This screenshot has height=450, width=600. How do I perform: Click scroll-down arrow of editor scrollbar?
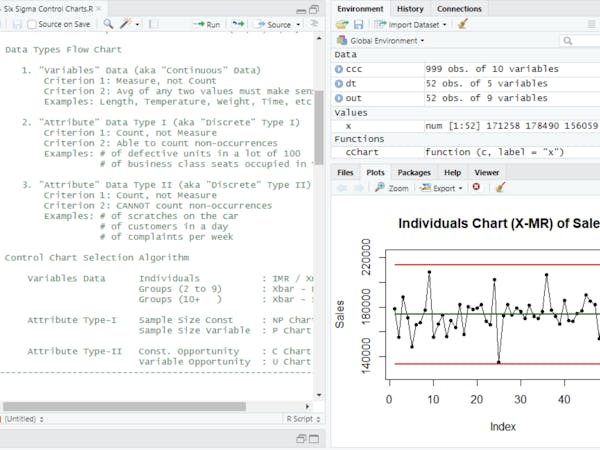tap(319, 395)
